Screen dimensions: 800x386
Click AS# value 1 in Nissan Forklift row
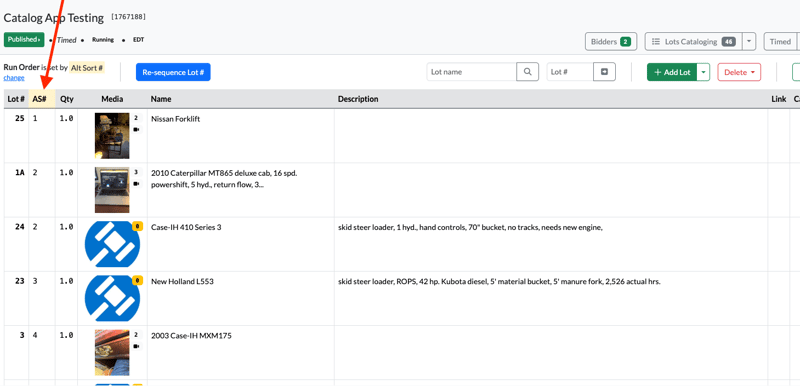pyautogui.click(x=35, y=118)
